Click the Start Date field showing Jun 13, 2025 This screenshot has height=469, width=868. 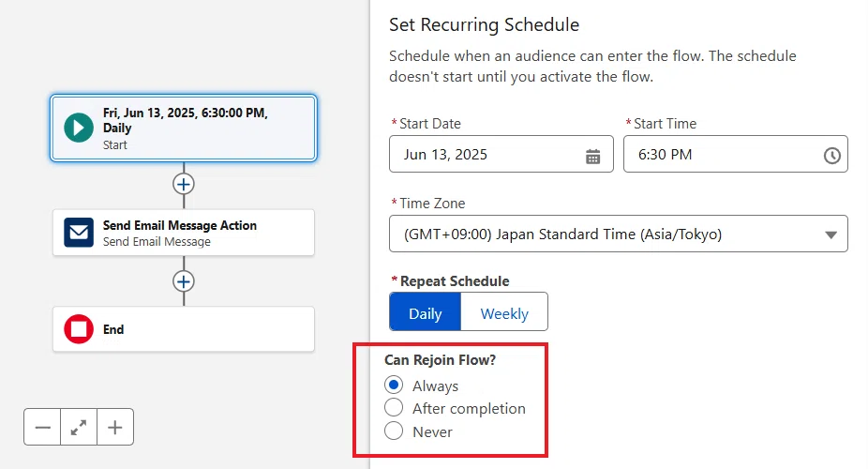501,154
